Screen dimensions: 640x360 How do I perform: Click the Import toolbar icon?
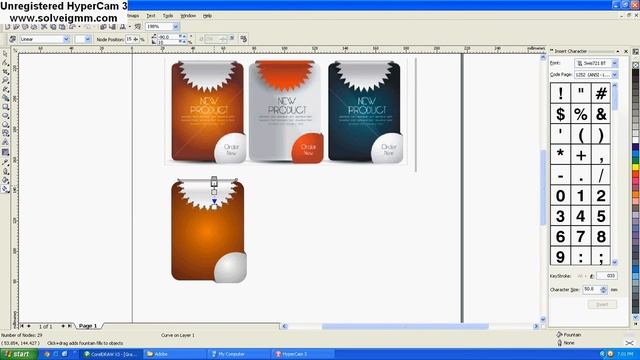104,27
